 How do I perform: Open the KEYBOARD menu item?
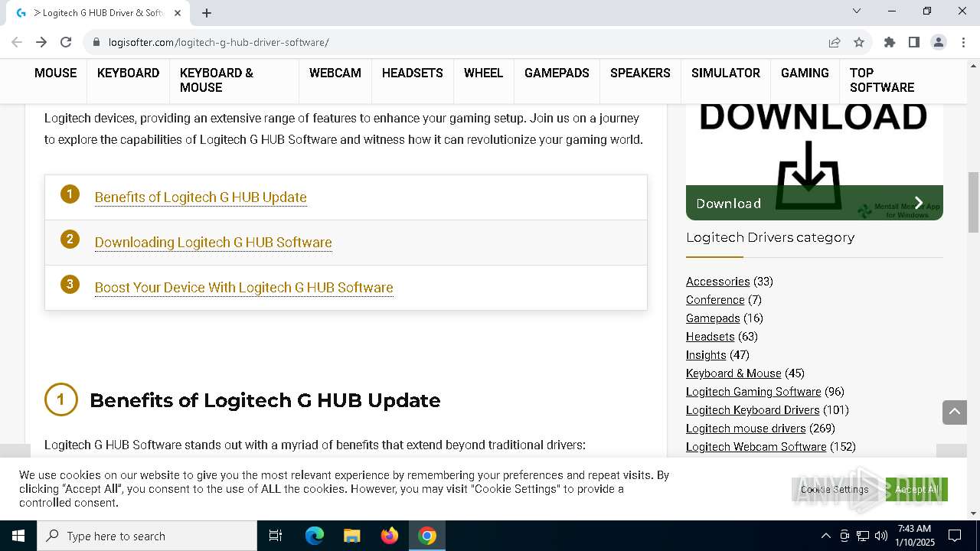128,73
